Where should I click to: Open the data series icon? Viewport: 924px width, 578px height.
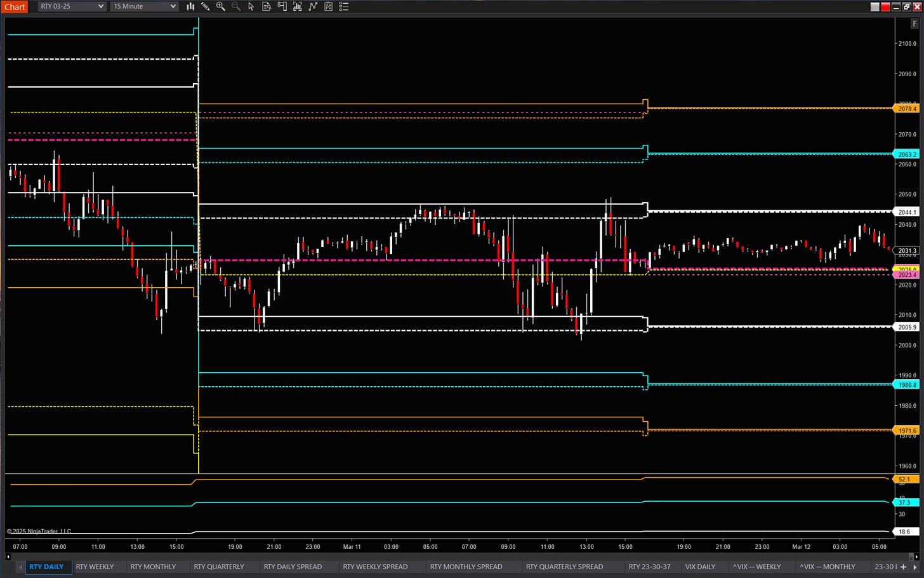297,6
